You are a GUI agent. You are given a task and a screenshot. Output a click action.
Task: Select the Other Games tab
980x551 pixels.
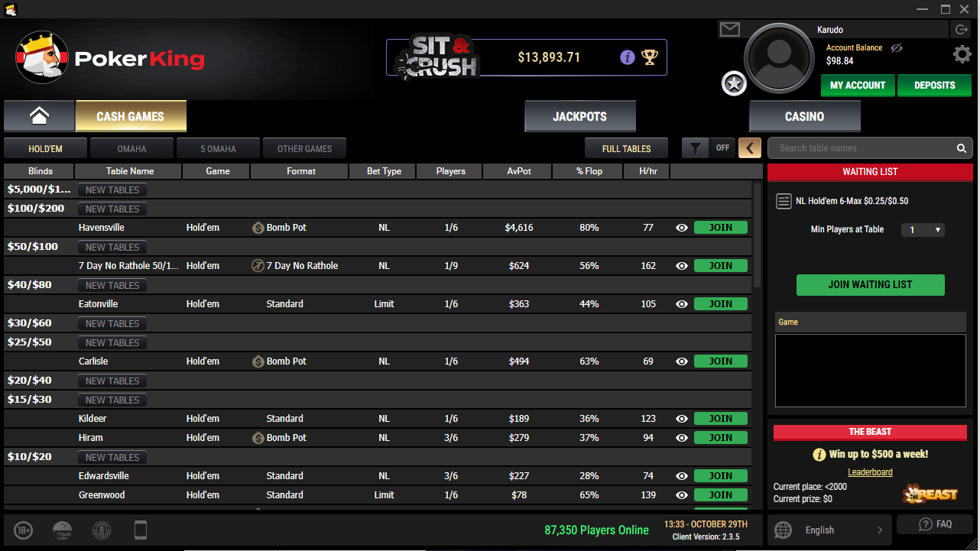[304, 148]
